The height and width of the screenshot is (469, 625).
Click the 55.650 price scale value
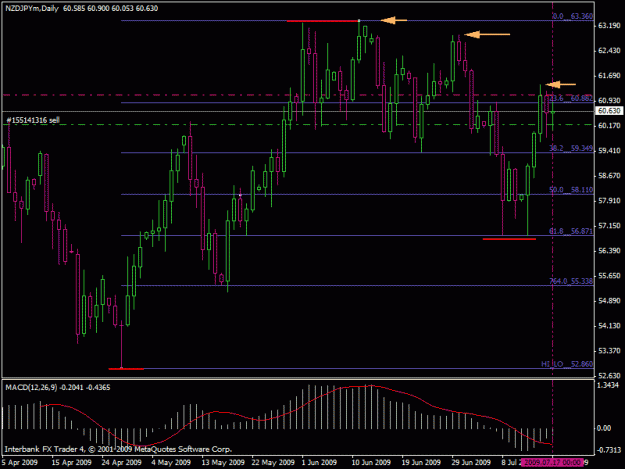(609, 276)
